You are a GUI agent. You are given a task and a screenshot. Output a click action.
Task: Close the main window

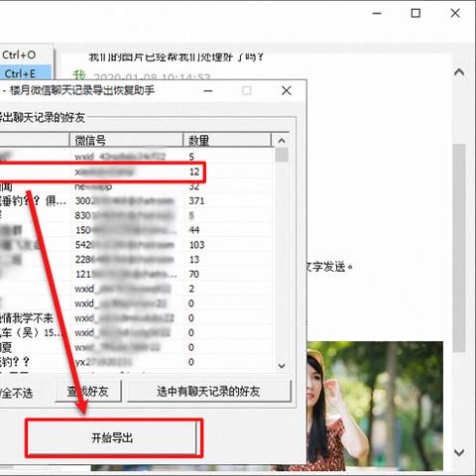pyautogui.click(x=455, y=13)
